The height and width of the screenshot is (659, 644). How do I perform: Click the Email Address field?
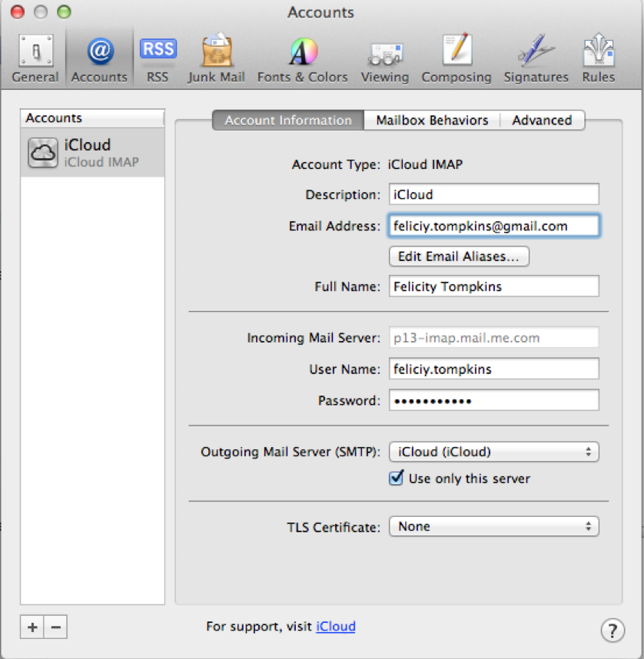[494, 226]
